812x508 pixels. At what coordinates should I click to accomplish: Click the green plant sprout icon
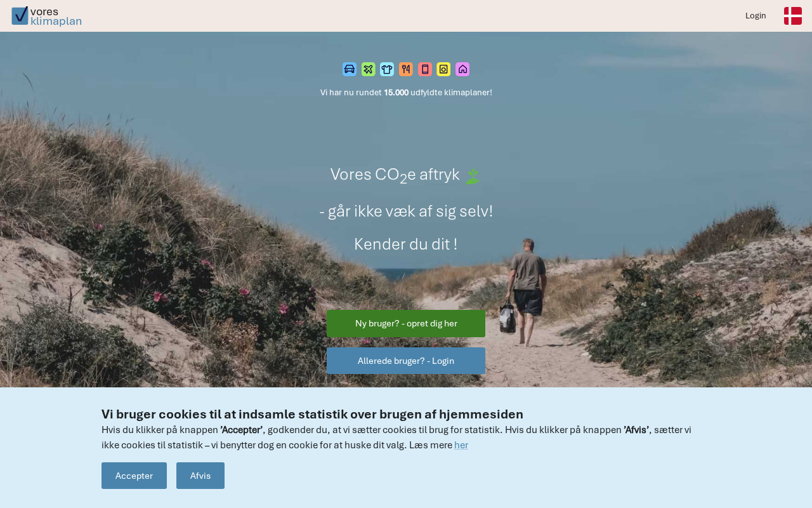pyautogui.click(x=473, y=177)
